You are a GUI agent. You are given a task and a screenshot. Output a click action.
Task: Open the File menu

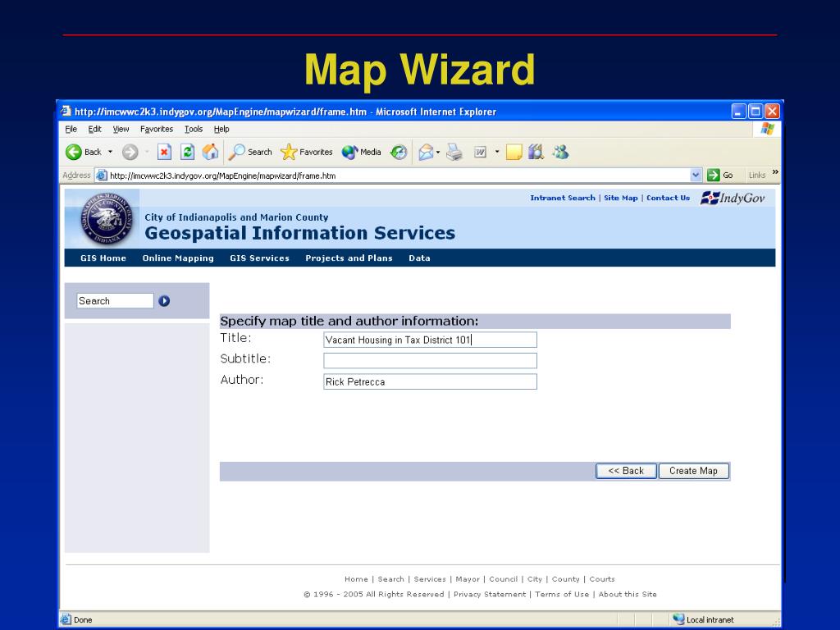71,129
